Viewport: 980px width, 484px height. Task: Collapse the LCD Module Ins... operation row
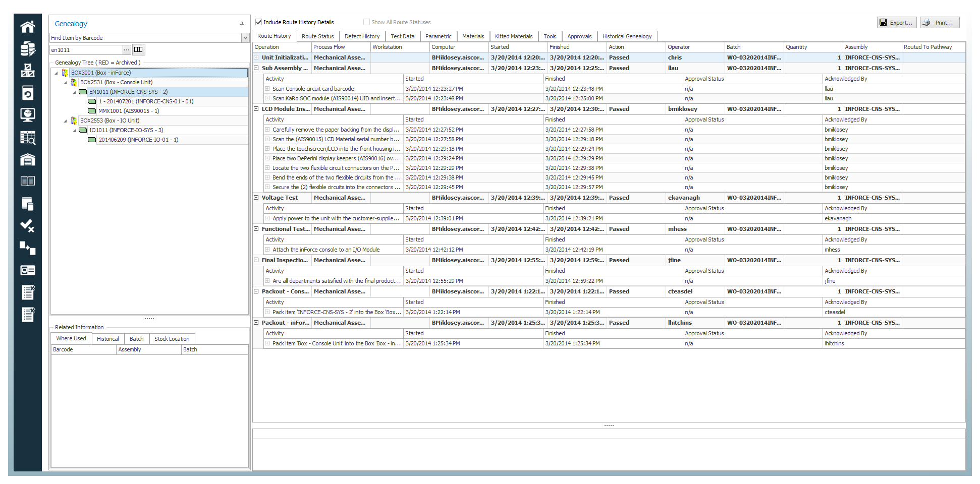(x=256, y=109)
